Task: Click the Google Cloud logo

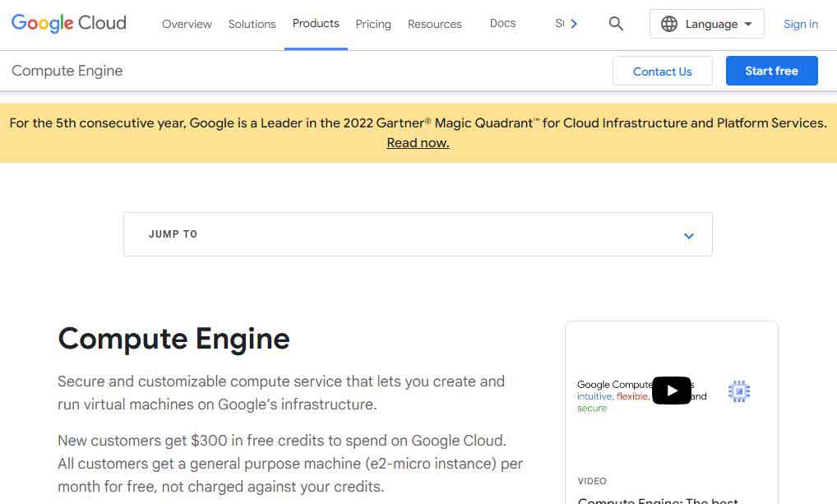Action: [x=68, y=23]
